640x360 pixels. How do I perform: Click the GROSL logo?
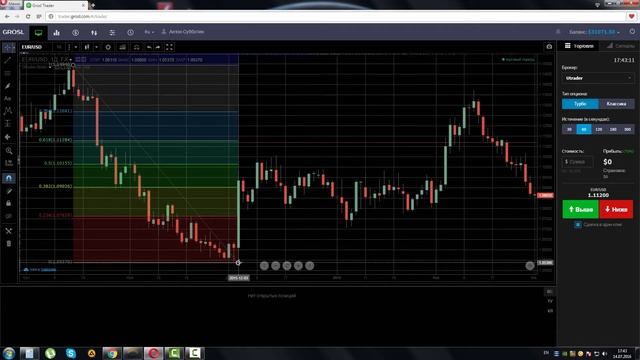(x=13, y=32)
